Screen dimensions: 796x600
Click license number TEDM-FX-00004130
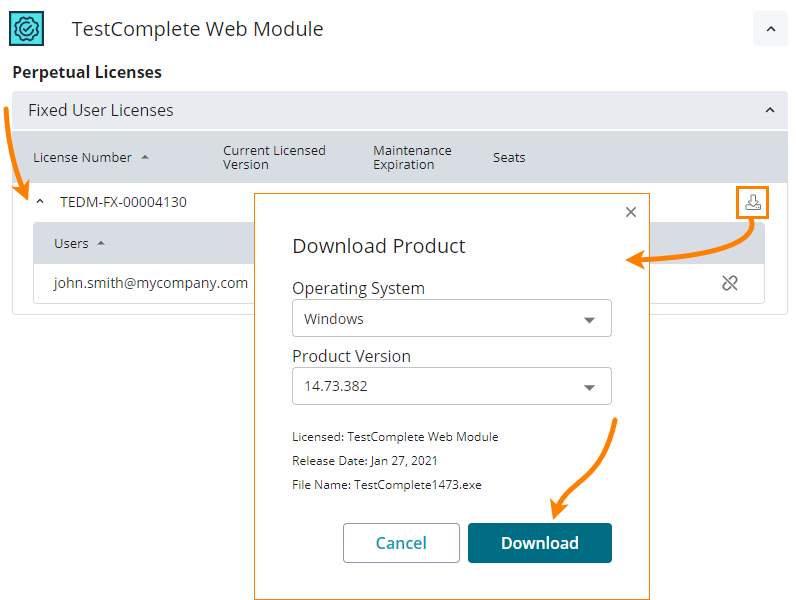(x=123, y=202)
